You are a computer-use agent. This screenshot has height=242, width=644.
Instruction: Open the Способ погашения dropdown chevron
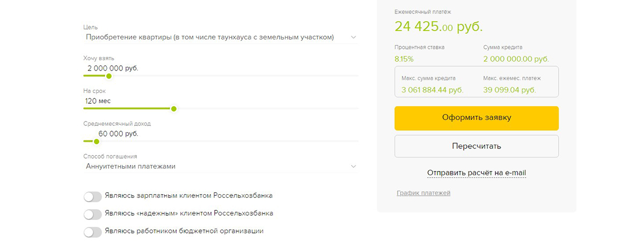pos(353,166)
